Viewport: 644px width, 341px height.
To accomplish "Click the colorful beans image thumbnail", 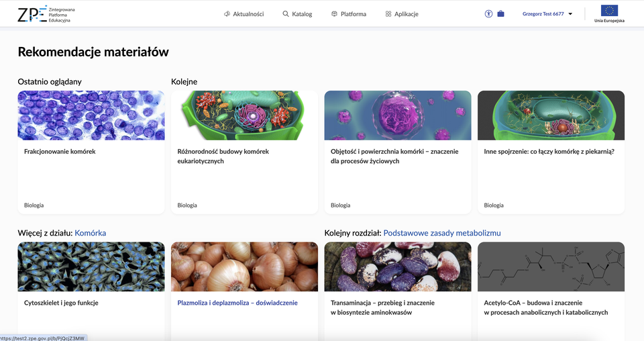I will coord(398,266).
